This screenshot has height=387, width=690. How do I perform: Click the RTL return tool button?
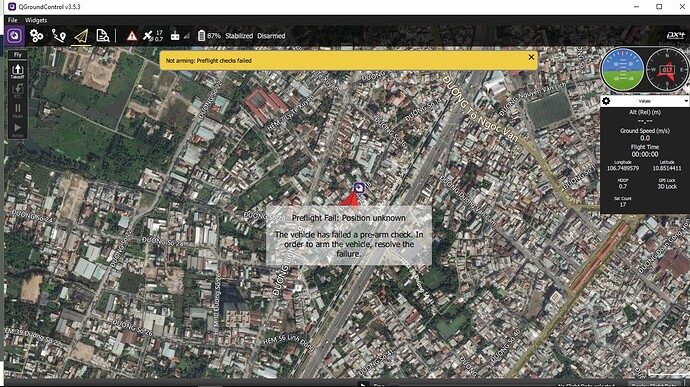click(18, 91)
